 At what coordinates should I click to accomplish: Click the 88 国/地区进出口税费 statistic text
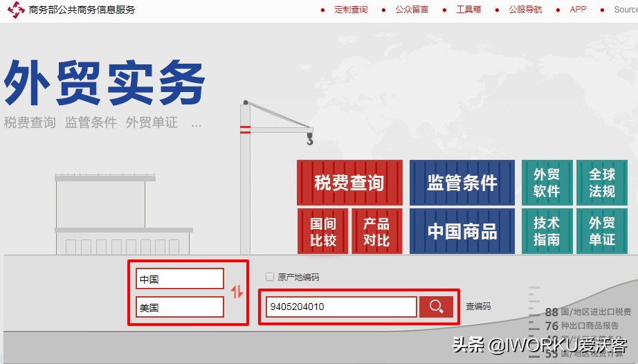pos(588,312)
